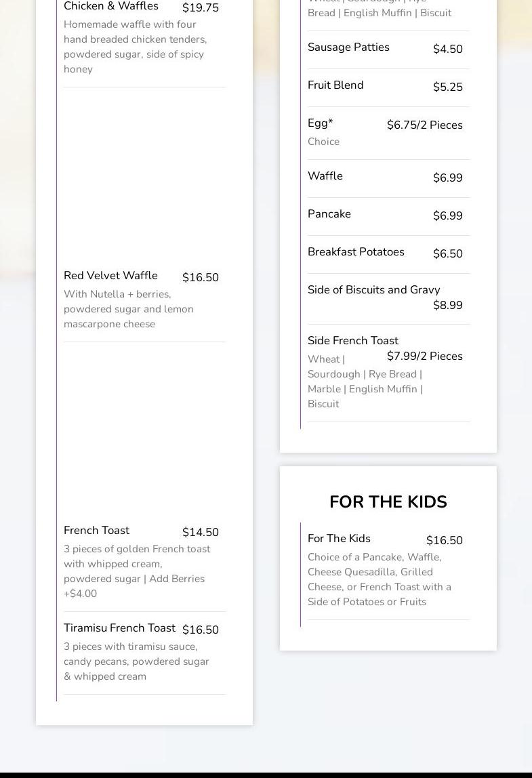Image resolution: width=532 pixels, height=778 pixels.
Task: Click the Sausage Patties side item
Action: coord(348,47)
